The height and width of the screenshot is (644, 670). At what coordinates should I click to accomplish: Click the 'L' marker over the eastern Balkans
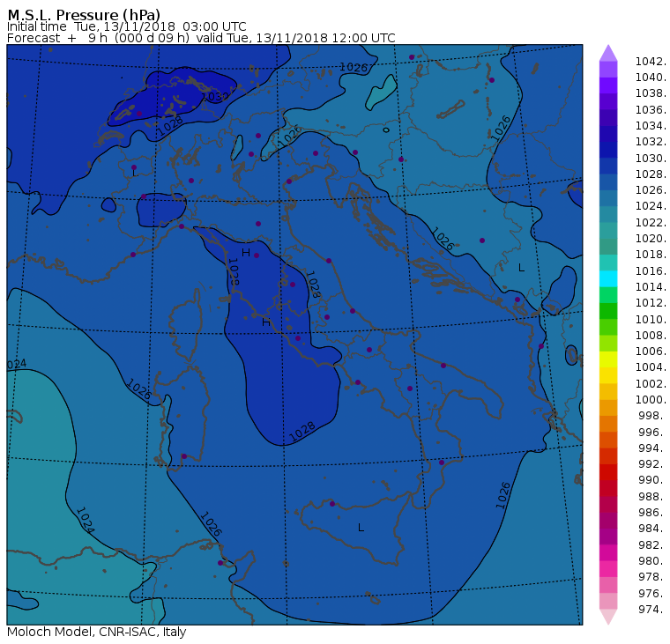(x=521, y=268)
